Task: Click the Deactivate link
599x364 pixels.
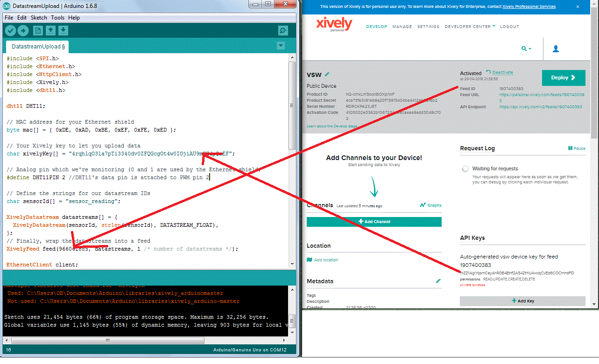Action: click(502, 72)
